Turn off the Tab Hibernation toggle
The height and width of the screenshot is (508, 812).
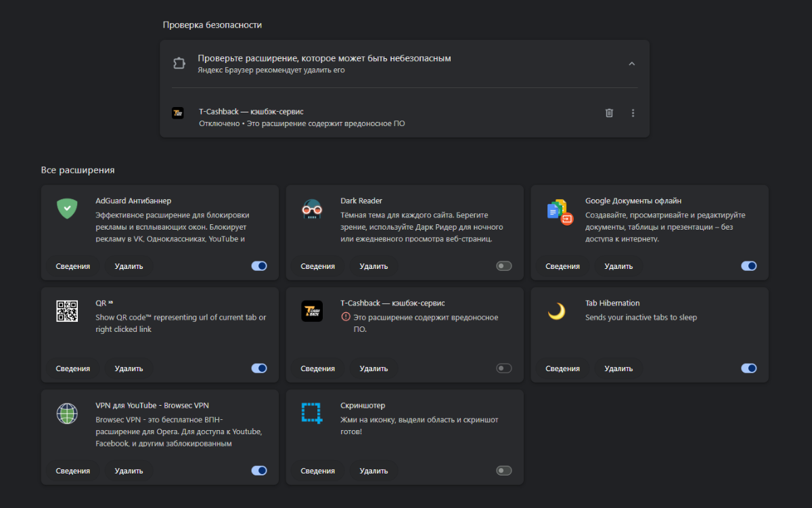(748, 368)
